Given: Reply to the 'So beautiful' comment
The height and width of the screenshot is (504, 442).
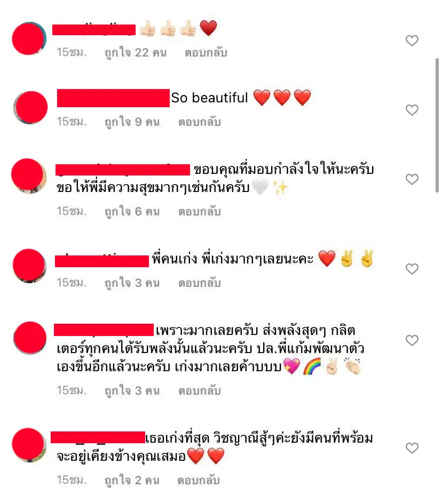Looking at the screenshot, I should pyautogui.click(x=200, y=122).
